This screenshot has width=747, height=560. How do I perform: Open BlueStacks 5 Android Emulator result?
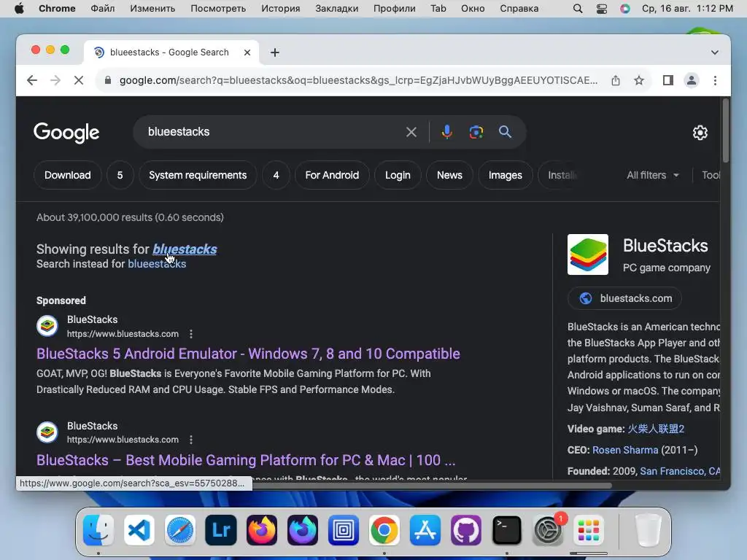248,354
